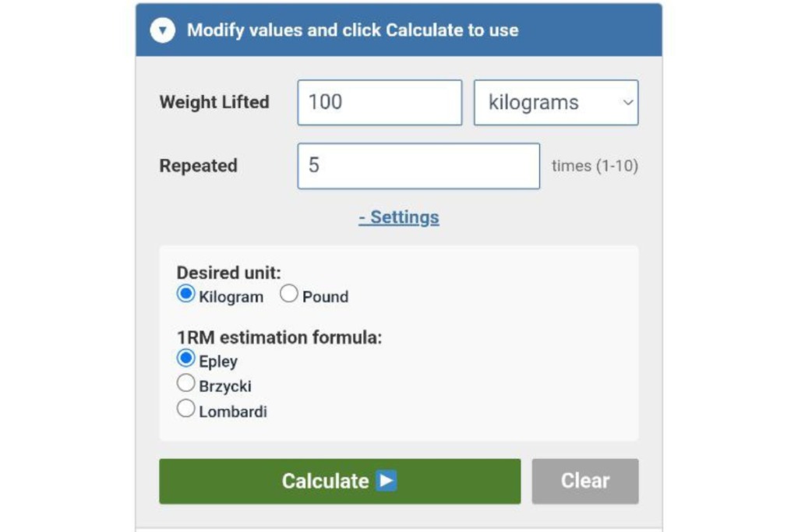798x532 pixels.
Task: Choose the Lombardi estimation formula
Action: [x=185, y=407]
